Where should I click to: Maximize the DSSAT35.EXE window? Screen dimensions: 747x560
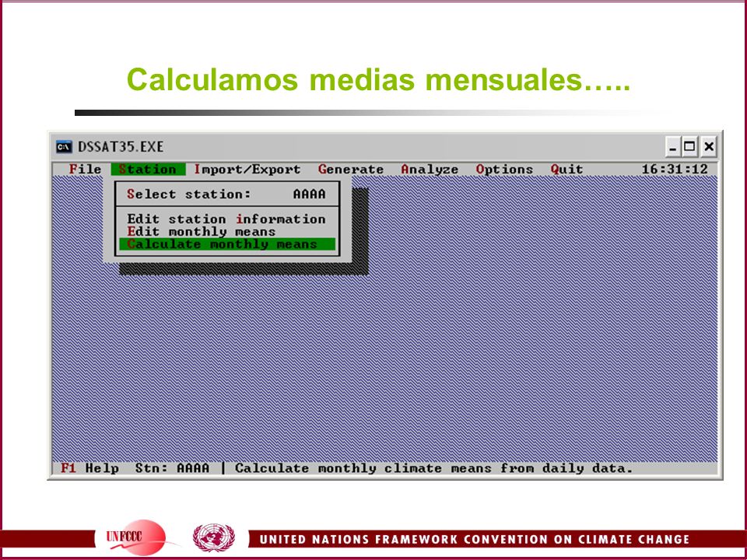tap(689, 147)
